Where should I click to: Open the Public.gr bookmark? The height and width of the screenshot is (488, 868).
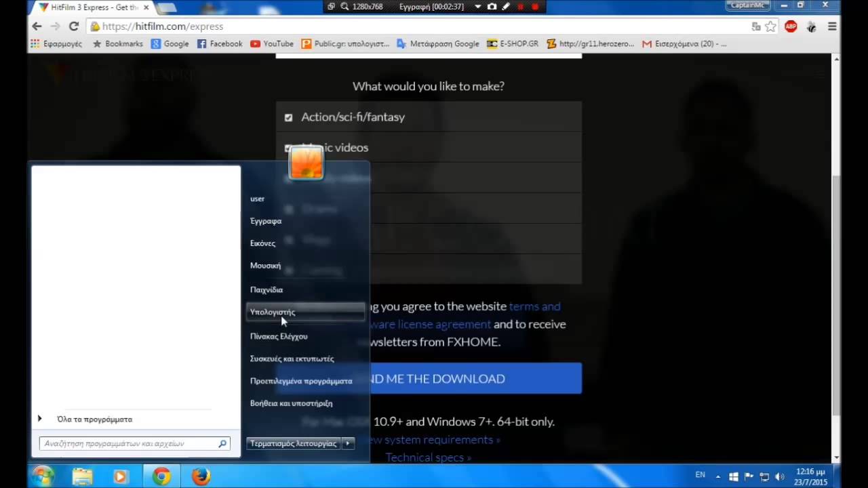pyautogui.click(x=345, y=43)
